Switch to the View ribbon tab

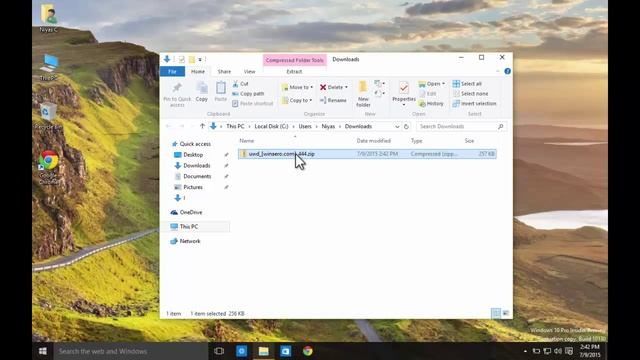[249, 71]
